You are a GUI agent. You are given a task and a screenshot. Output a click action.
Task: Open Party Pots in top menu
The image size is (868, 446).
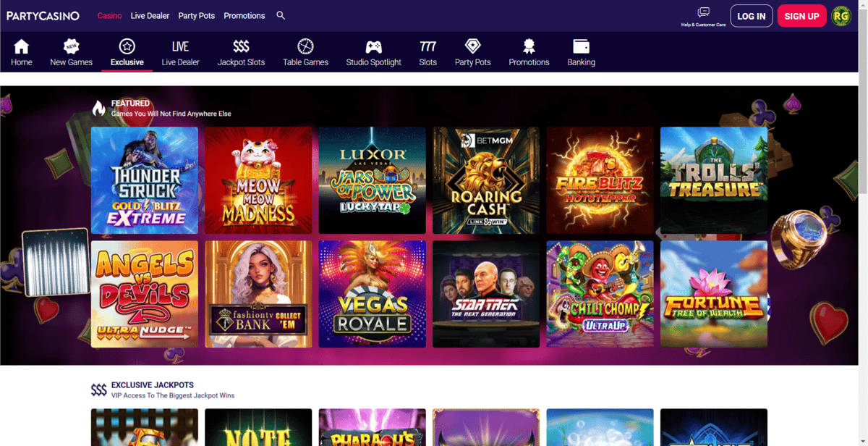coord(197,15)
